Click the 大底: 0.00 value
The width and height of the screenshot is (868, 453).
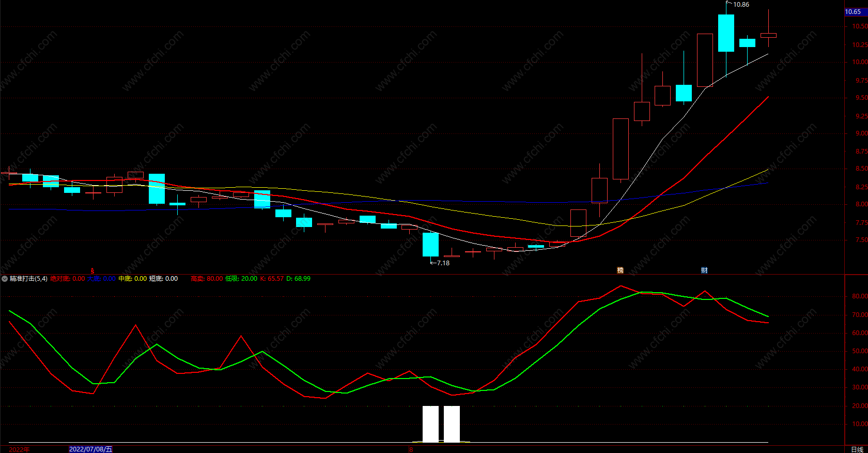(x=101, y=279)
